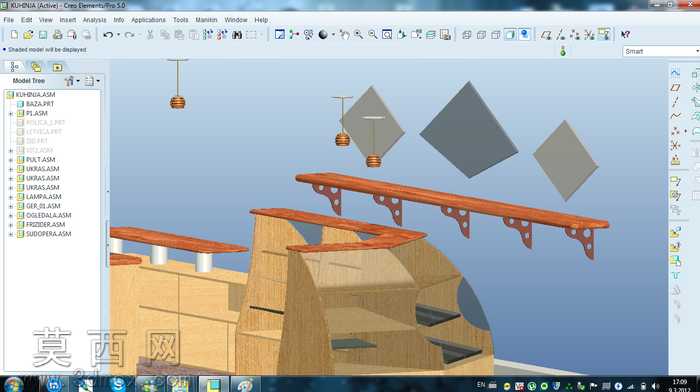Viewport: 700px width, 392px height.
Task: Click the Reorient view icon
Action: [401, 34]
